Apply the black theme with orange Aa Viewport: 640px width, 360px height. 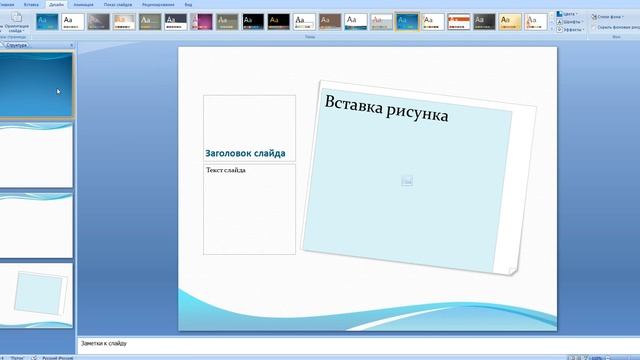point(278,22)
